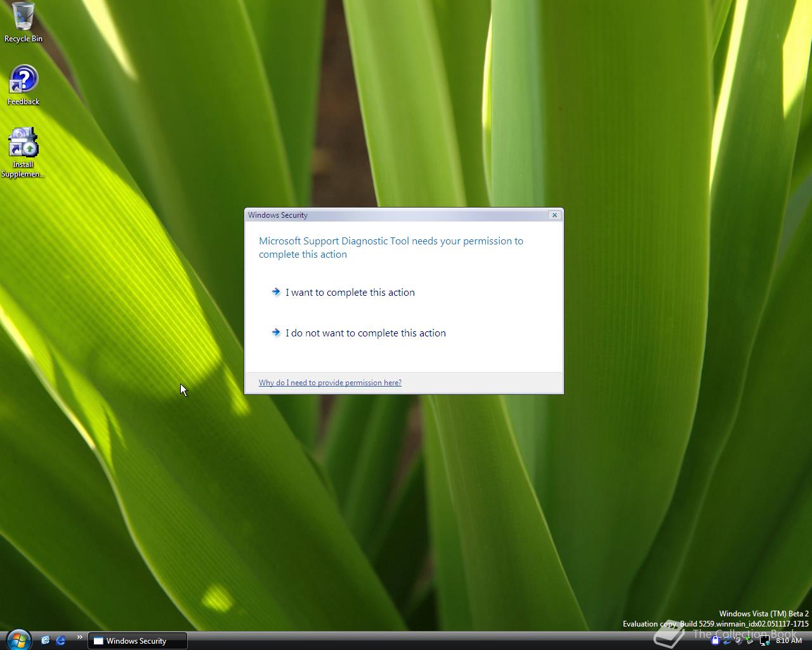Viewport: 812px width, 650px height.
Task: Click the 'Windows Security' dialog title text
Action: tap(278, 215)
